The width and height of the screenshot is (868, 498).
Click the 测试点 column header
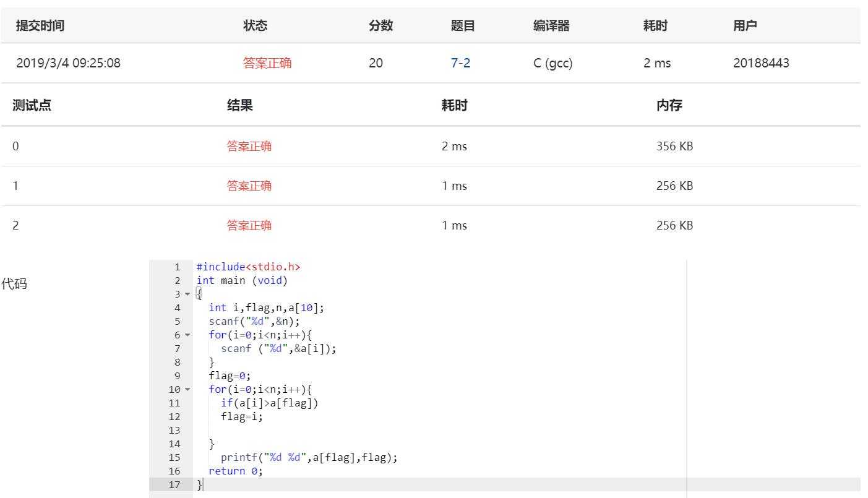tap(32, 105)
